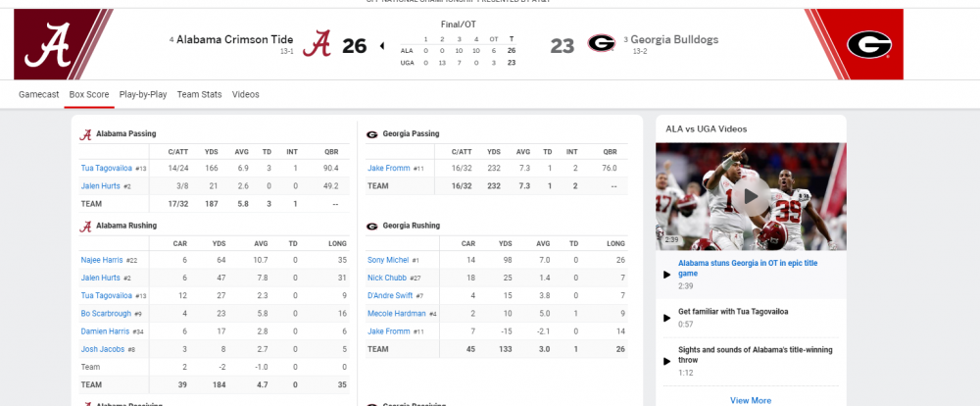Switch to the Gamecast tab
Viewport: 980px width, 406px height.
pyautogui.click(x=39, y=94)
